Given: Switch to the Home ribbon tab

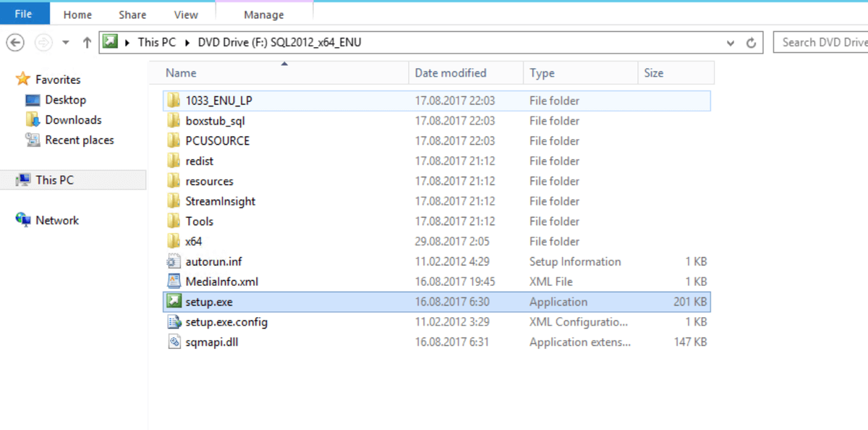Looking at the screenshot, I should (x=77, y=14).
